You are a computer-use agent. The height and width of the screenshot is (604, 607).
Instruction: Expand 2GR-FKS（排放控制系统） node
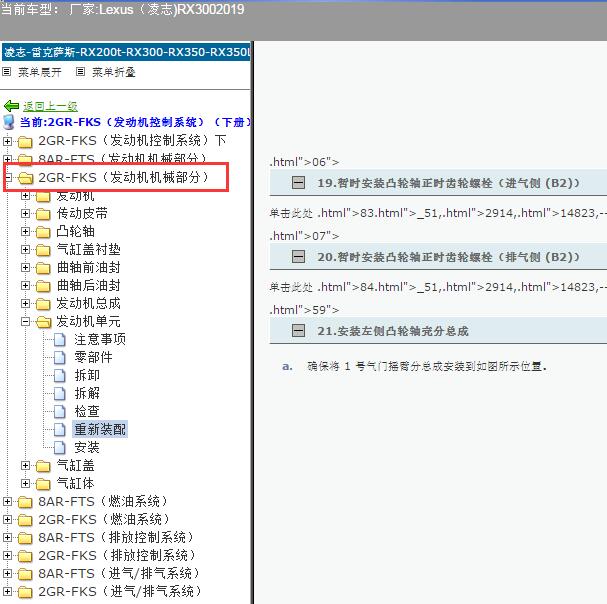pyautogui.click(x=7, y=555)
